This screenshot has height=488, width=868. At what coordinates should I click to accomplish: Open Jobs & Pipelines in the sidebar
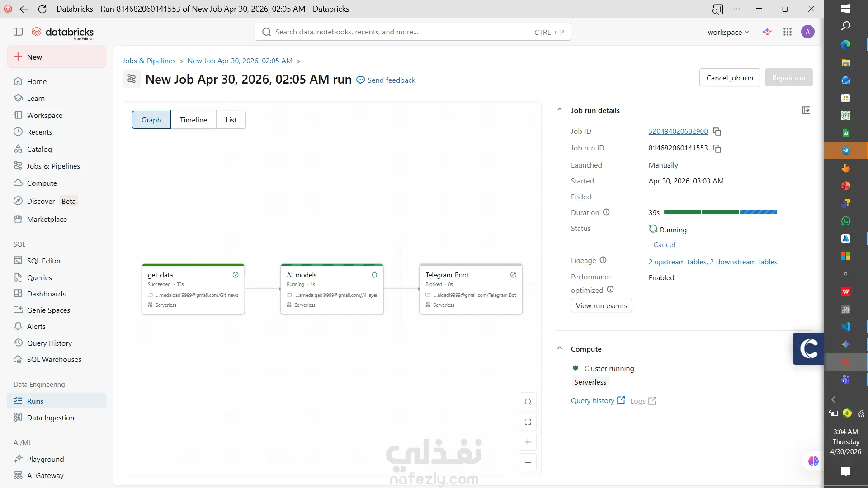tap(57, 166)
